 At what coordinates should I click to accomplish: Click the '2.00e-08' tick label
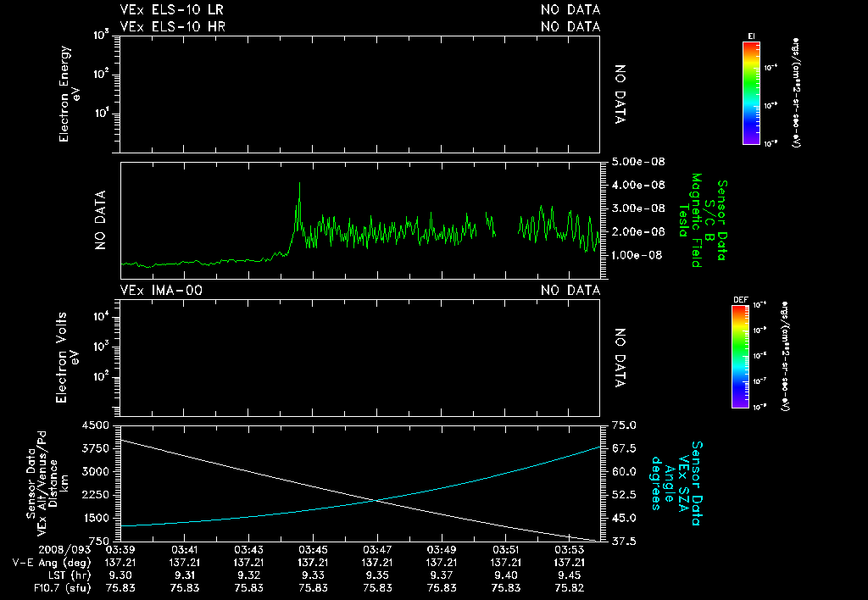tap(638, 231)
